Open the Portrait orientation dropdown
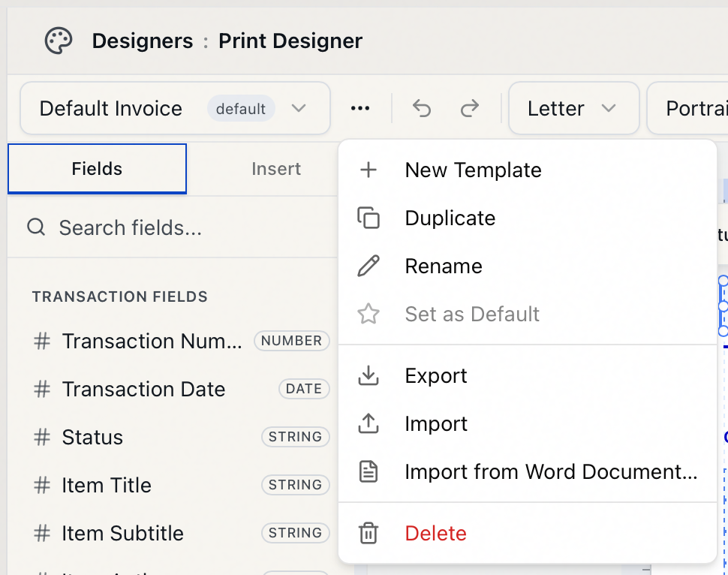Screen dimensions: 728x575 point(687,108)
